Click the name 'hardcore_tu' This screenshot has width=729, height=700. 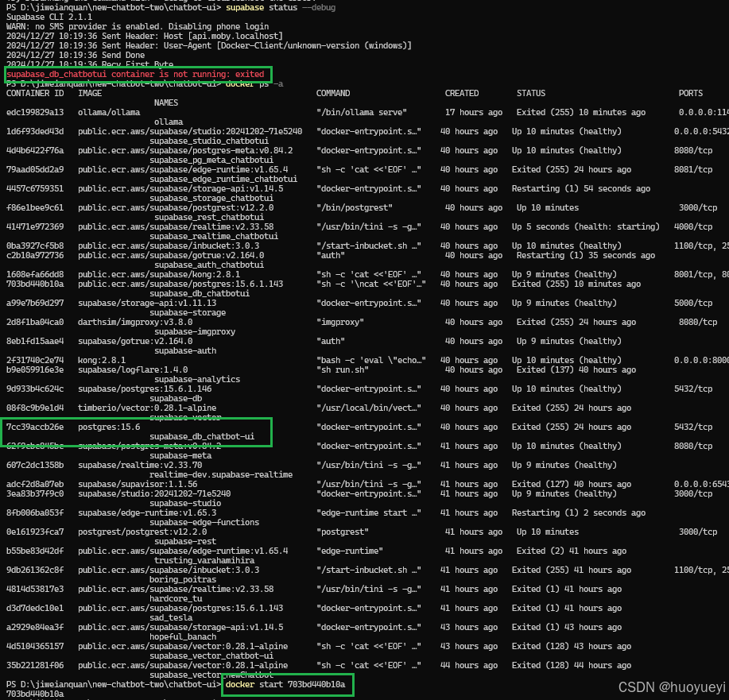coord(176,598)
